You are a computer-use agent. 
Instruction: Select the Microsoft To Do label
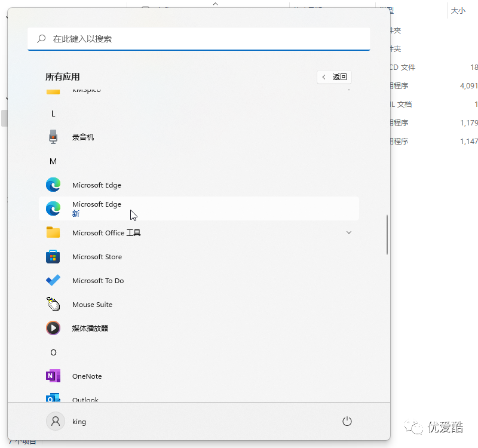click(x=98, y=280)
